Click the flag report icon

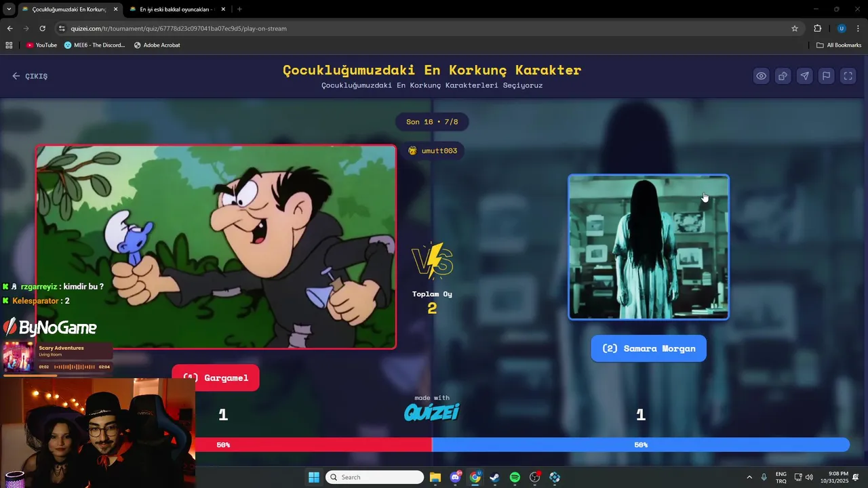(x=827, y=76)
